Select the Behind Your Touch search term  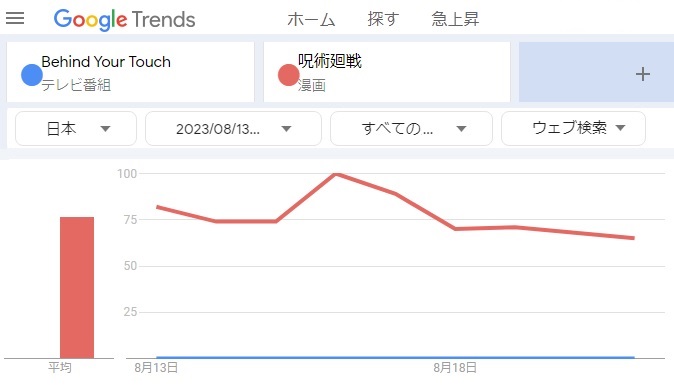tap(130, 72)
